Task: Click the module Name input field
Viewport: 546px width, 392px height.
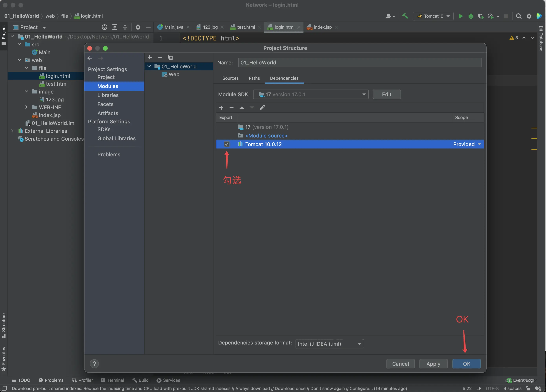Action: 359,62
